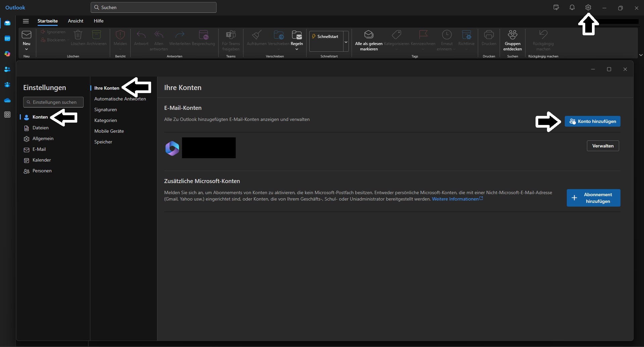Click the 'Konto hinzufügen' button
Viewport: 644px width, 347px height.
592,121
